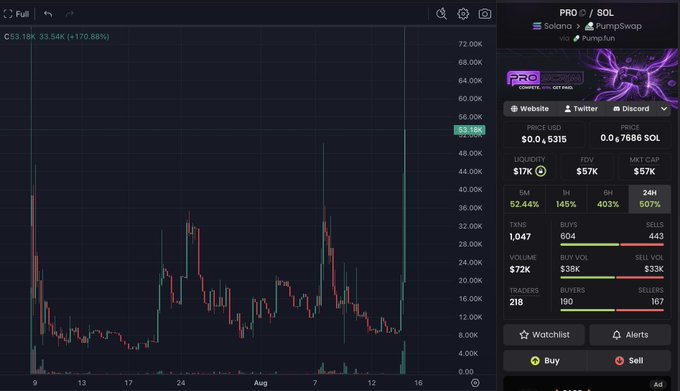Viewport: 680px width, 391px height.
Task: Click the Sell button
Action: click(629, 361)
